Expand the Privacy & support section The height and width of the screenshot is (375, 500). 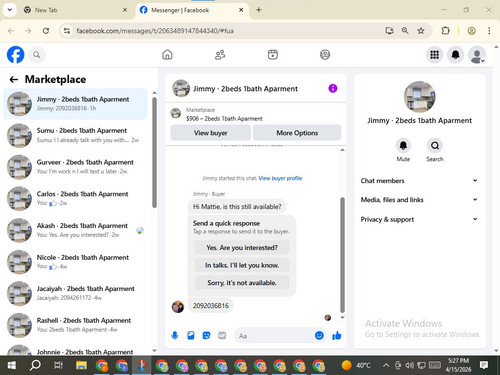[x=419, y=219]
